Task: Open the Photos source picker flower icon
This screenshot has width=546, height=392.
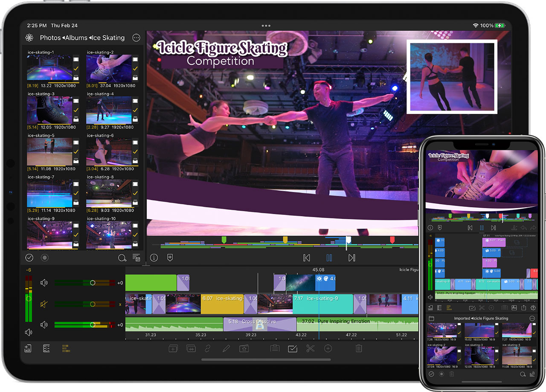Action: point(29,38)
